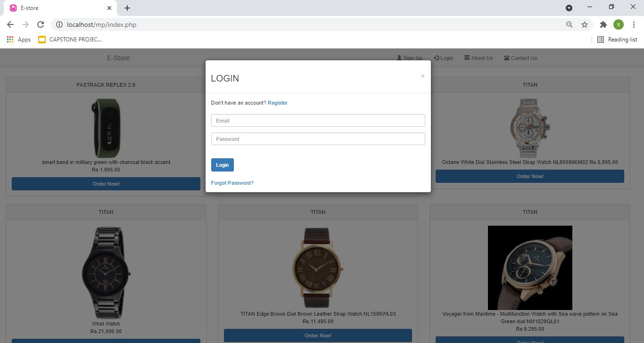Order the TITAN Edge Brown Dial watch
Image resolution: width=644 pixels, height=343 pixels.
pyautogui.click(x=318, y=335)
